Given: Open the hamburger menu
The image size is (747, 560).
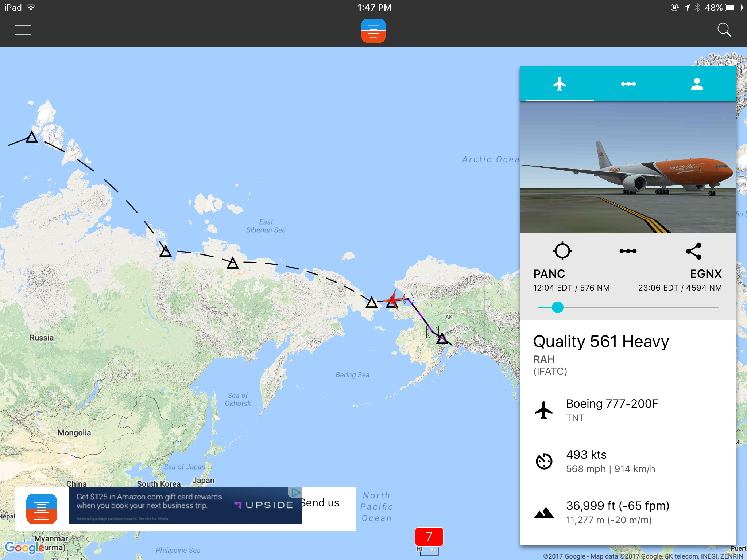Looking at the screenshot, I should pyautogui.click(x=22, y=30).
